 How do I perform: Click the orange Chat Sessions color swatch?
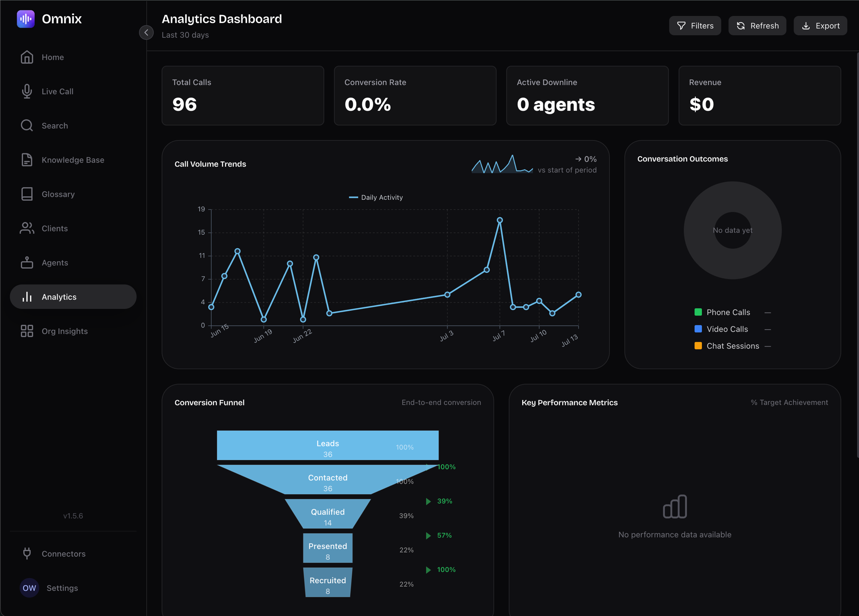698,346
